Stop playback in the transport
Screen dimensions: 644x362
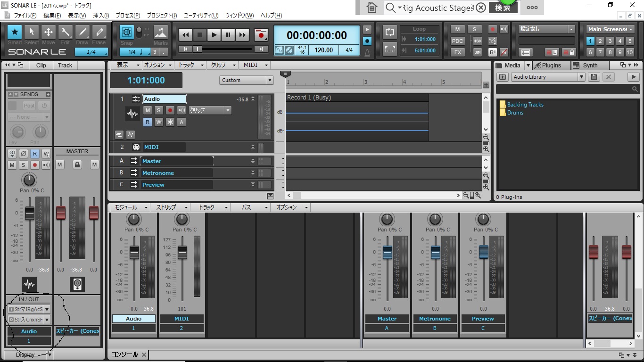(200, 34)
